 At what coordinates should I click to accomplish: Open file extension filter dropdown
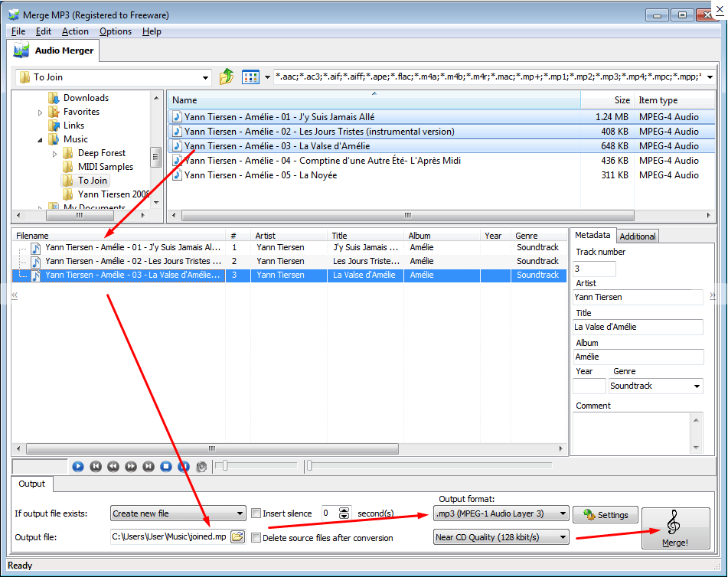pyautogui.click(x=710, y=77)
